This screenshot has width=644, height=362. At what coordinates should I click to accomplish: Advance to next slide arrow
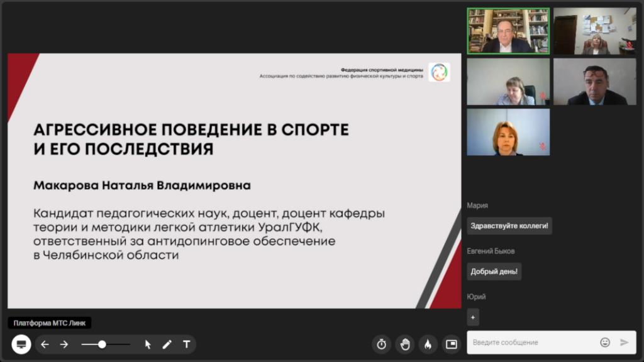64,344
